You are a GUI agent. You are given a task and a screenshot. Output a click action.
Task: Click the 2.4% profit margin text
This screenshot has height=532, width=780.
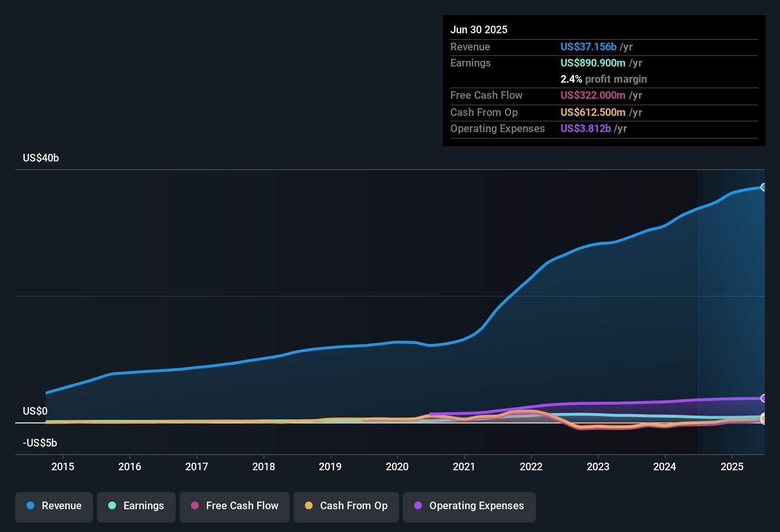604,79
